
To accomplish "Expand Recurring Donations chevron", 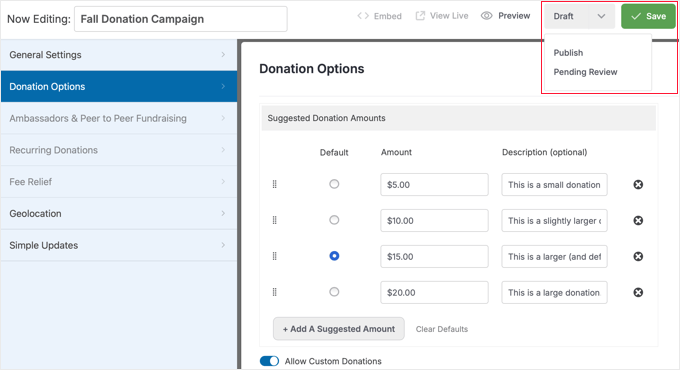I will 223,150.
